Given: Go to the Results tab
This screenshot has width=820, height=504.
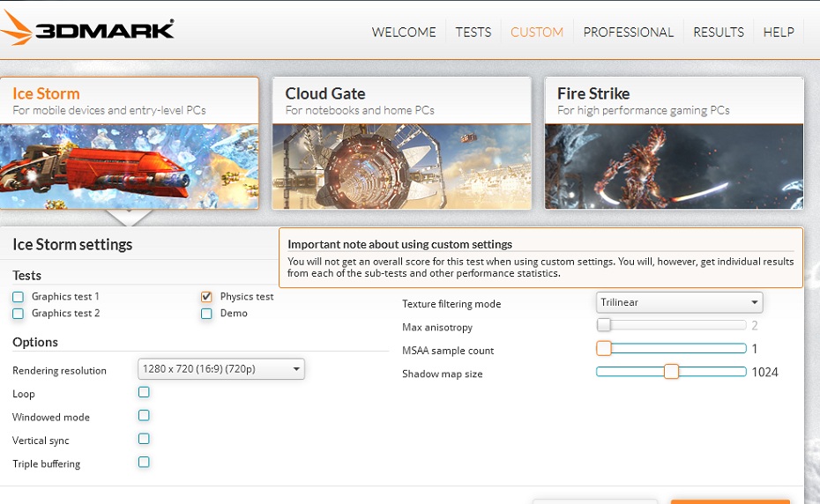Looking at the screenshot, I should [x=719, y=32].
